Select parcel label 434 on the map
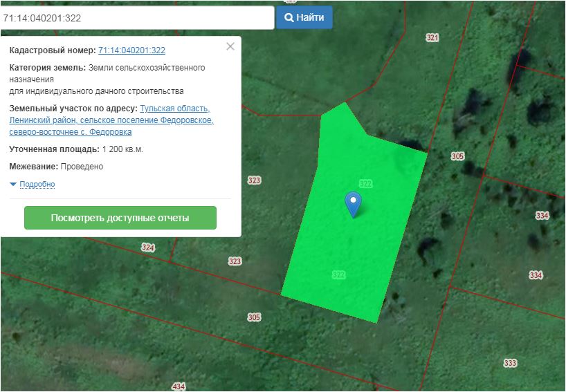The height and width of the screenshot is (392, 566). (x=179, y=386)
